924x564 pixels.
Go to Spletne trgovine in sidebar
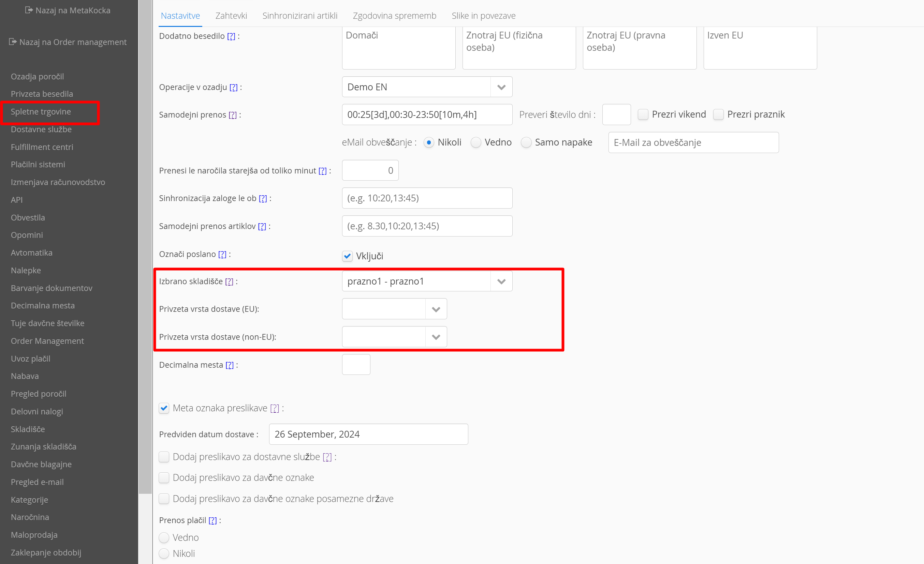41,112
